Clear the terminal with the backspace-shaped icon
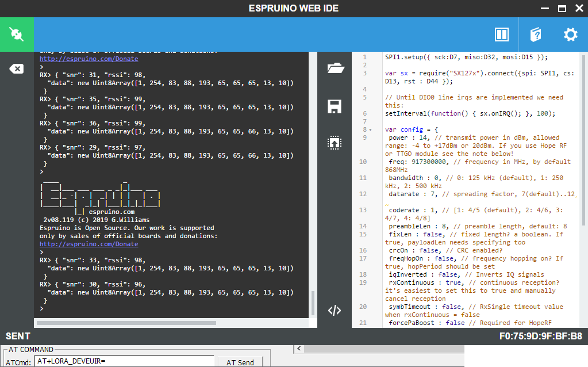588x367 pixels. [17, 68]
